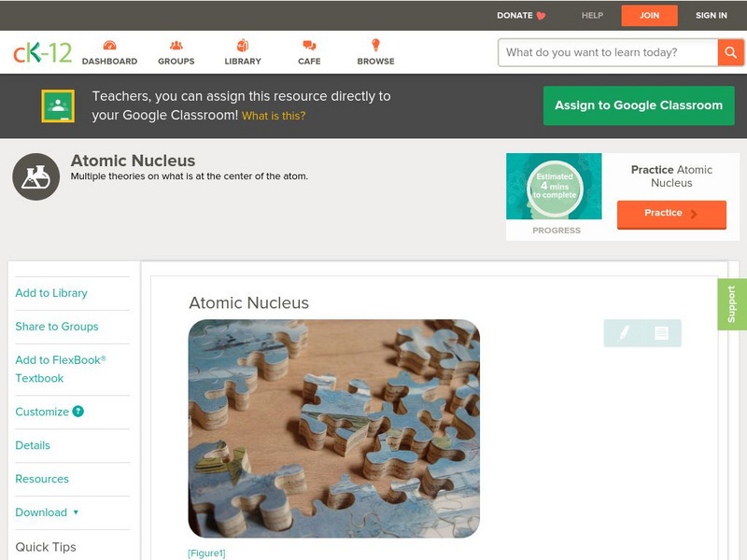Image resolution: width=747 pixels, height=560 pixels.
Task: Open the green Support side tab
Action: click(732, 304)
